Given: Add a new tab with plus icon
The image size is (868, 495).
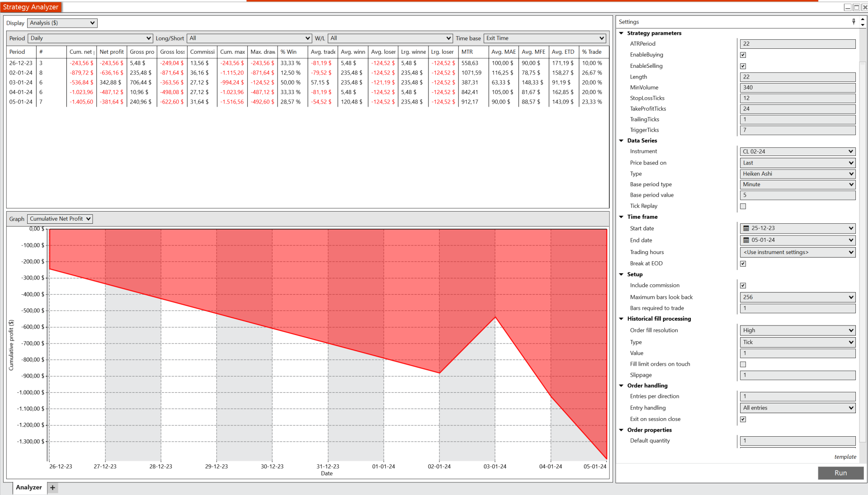Looking at the screenshot, I should click(x=53, y=487).
